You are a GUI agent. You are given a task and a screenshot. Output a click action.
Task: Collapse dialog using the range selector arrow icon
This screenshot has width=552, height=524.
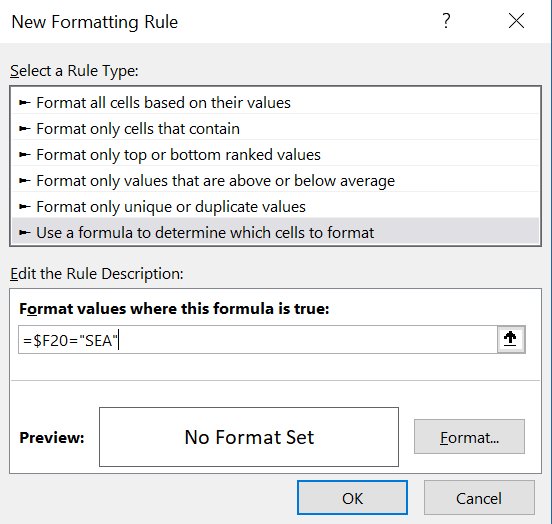tap(511, 339)
